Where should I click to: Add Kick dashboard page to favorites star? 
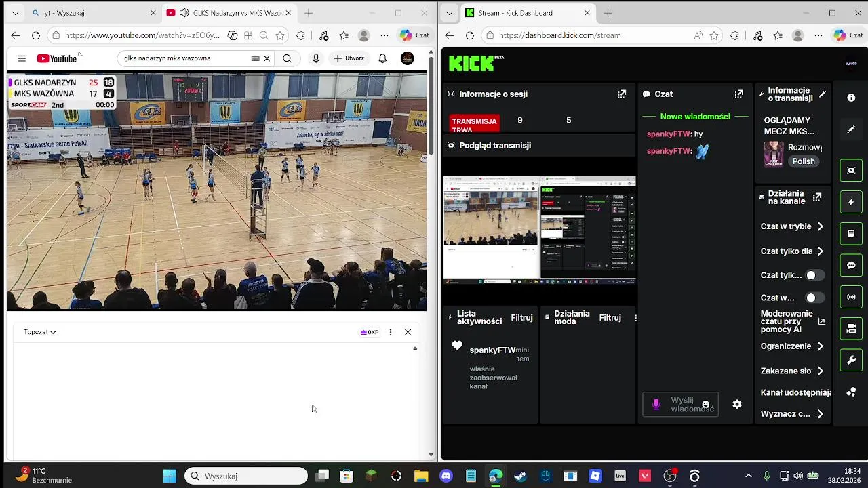pos(714,35)
